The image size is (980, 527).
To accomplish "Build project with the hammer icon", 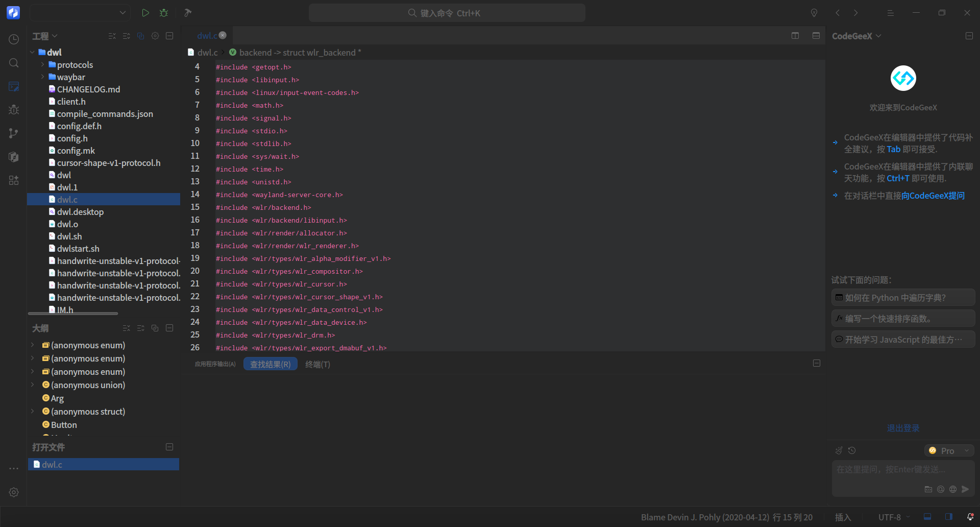I will pos(188,13).
